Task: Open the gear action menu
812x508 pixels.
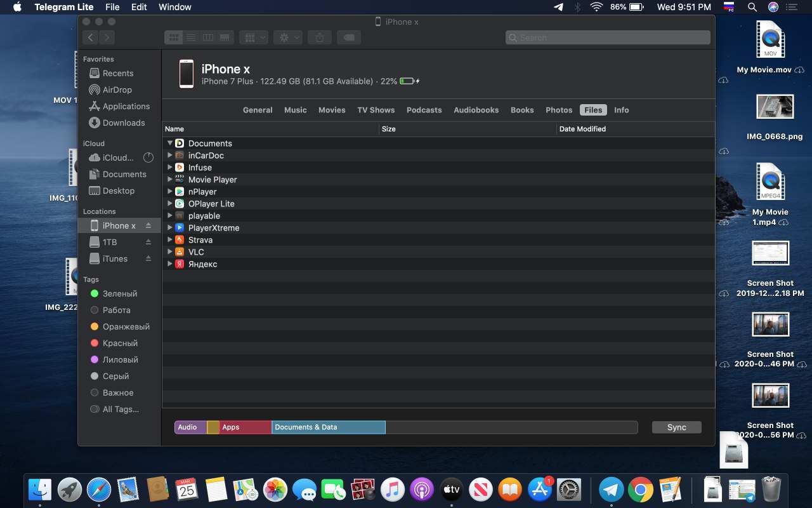Action: pyautogui.click(x=289, y=37)
